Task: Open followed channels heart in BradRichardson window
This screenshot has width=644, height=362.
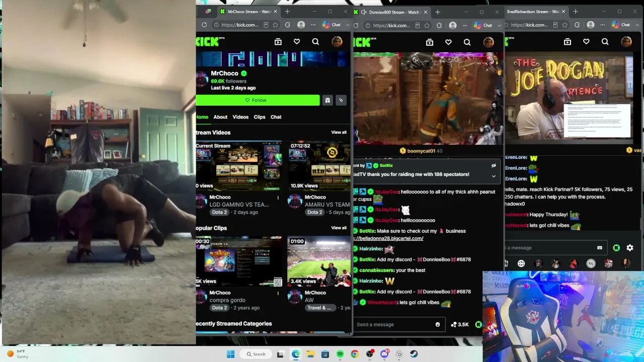Action: click(586, 42)
